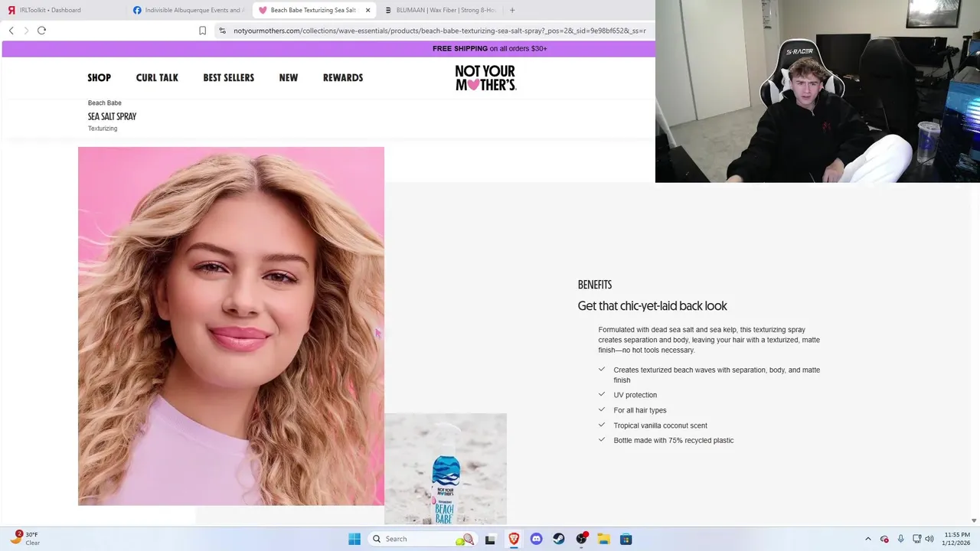This screenshot has height=551, width=980.
Task: Select the Beach Babe Texturizing Sea Salt tab
Action: point(314,10)
